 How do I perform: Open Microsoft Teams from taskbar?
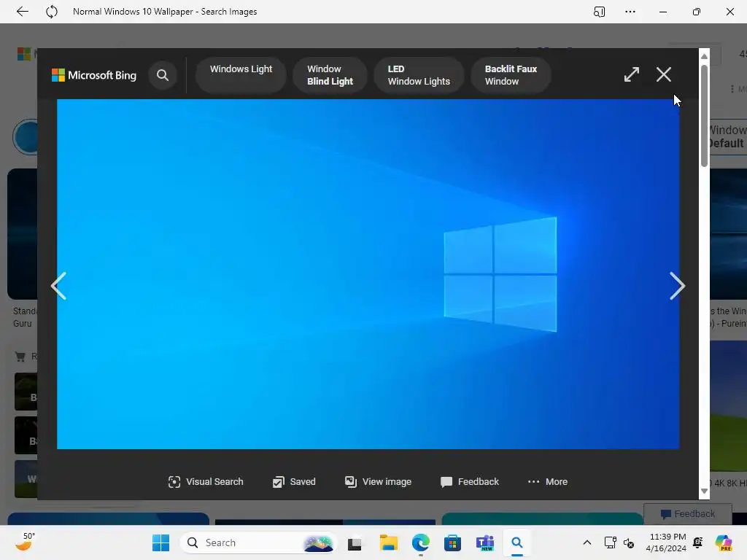coord(485,542)
